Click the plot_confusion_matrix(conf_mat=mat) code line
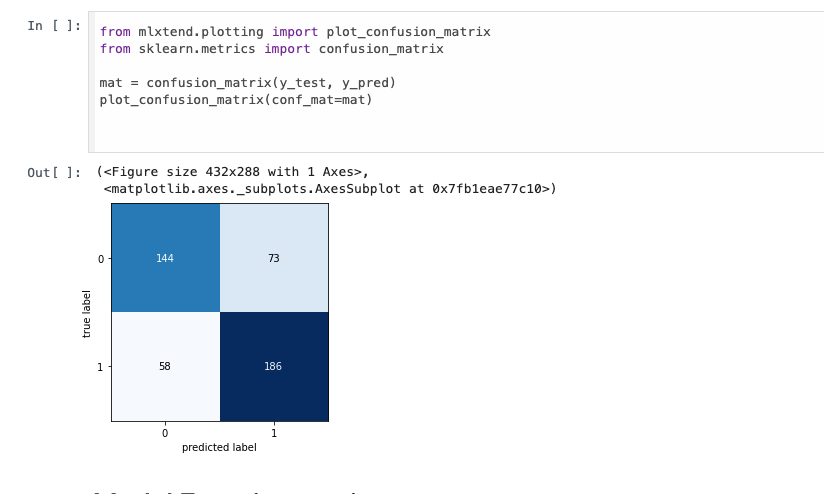 point(236,100)
